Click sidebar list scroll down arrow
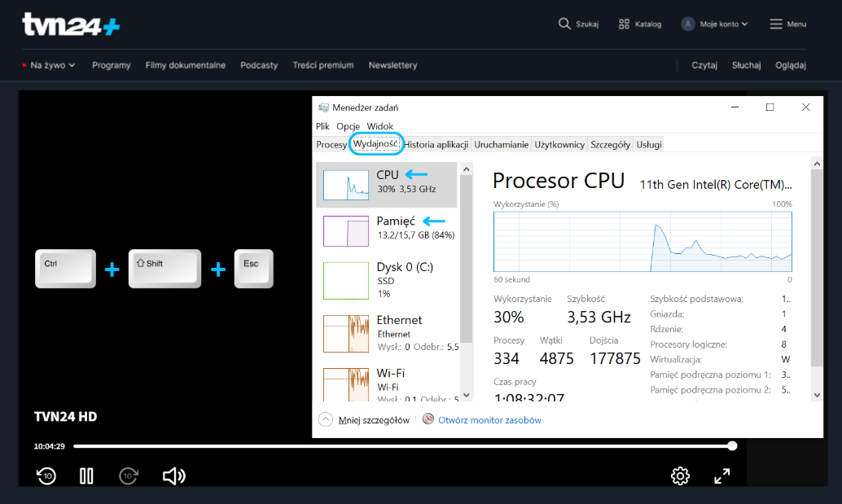The width and height of the screenshot is (842, 504). tap(466, 395)
